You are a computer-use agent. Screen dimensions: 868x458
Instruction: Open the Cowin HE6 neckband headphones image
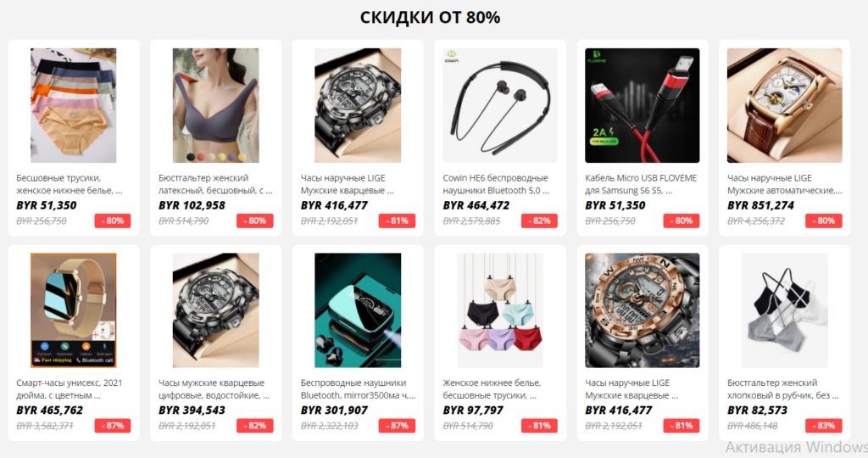500,105
